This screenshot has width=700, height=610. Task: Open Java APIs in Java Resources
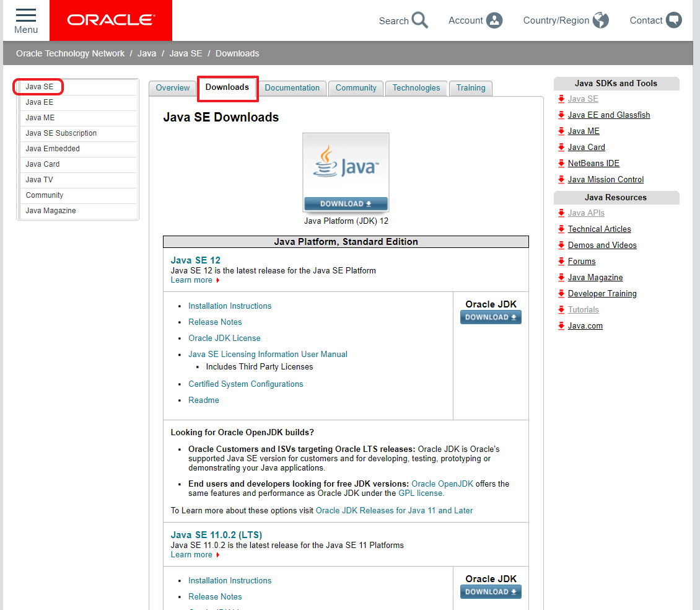coord(586,213)
